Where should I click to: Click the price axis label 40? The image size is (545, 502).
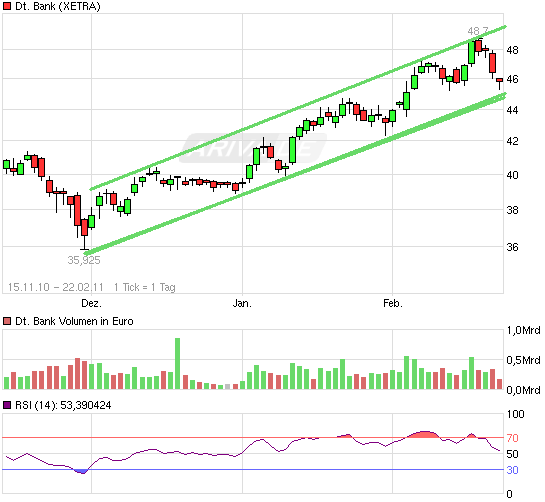click(512, 175)
